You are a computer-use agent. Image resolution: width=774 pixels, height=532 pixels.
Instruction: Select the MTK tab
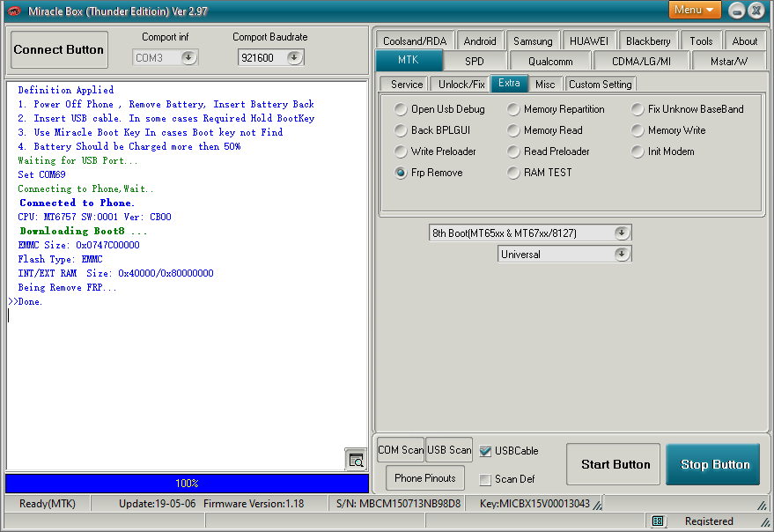tap(409, 60)
